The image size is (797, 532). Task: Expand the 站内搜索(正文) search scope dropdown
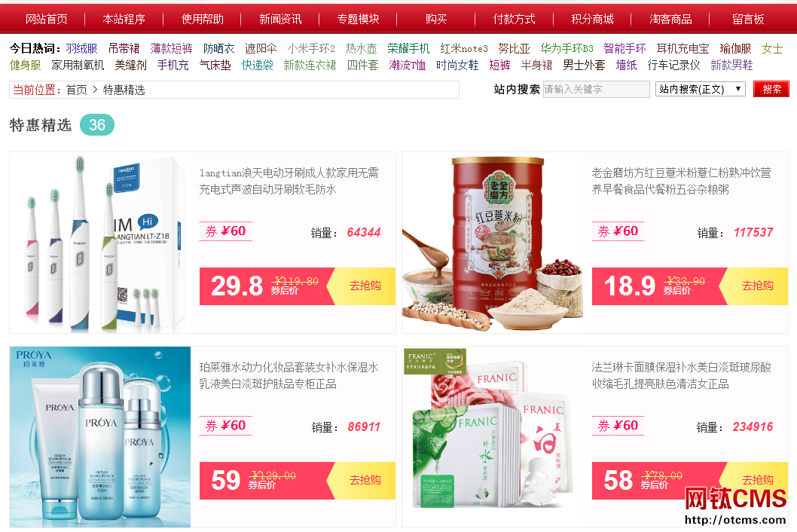(700, 89)
